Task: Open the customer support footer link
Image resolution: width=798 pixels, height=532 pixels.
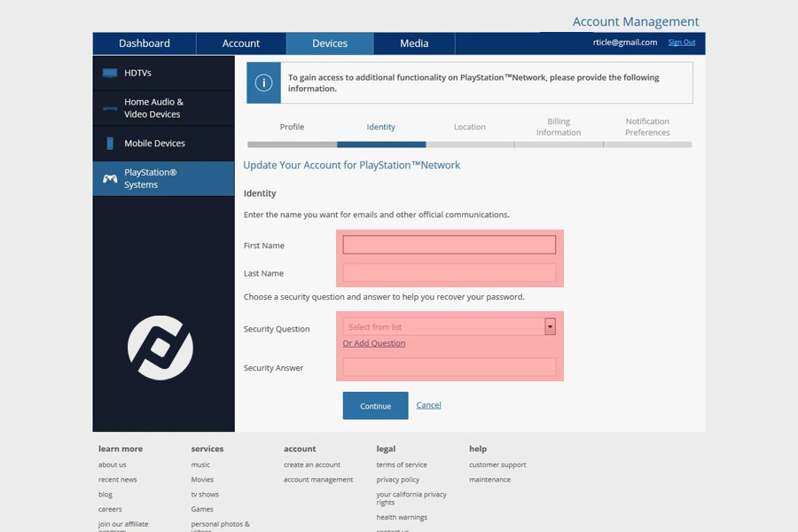Action: click(497, 465)
